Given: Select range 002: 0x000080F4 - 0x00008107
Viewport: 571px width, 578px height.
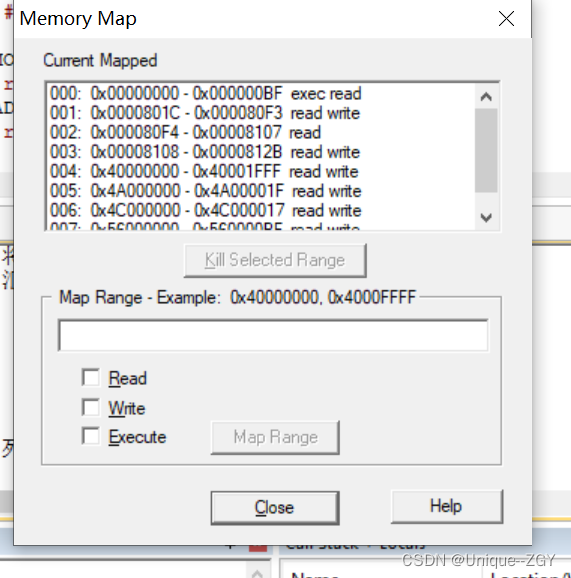Looking at the screenshot, I should click(261, 132).
